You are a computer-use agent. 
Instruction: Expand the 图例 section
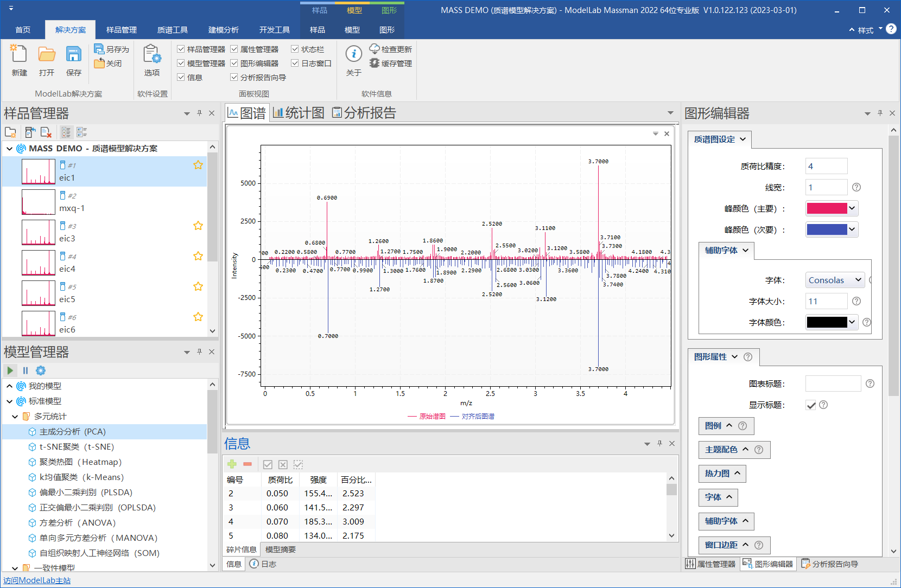[726, 426]
